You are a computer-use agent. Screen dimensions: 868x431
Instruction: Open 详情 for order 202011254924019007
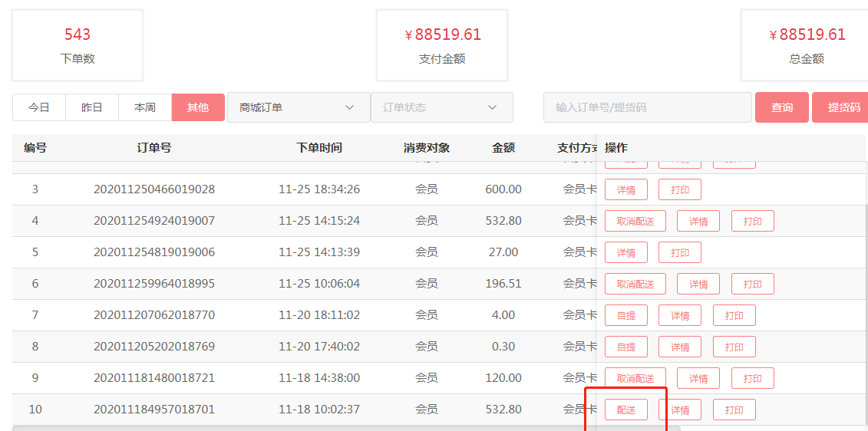click(x=698, y=222)
